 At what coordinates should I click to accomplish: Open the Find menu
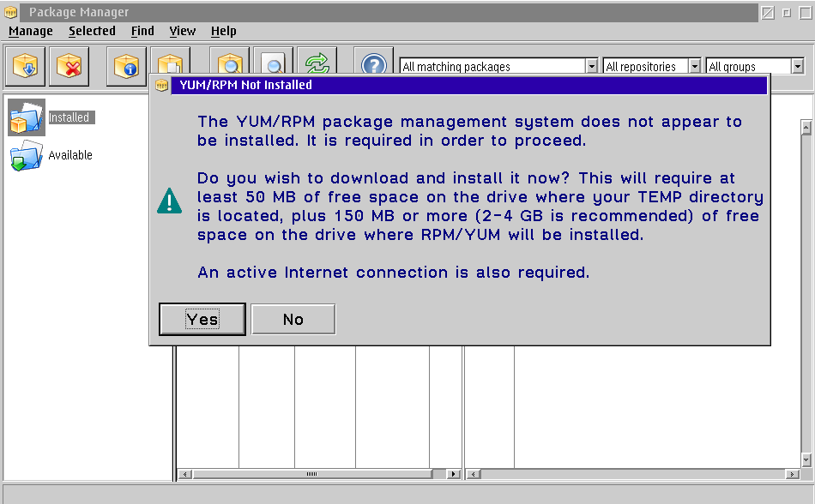tap(142, 31)
